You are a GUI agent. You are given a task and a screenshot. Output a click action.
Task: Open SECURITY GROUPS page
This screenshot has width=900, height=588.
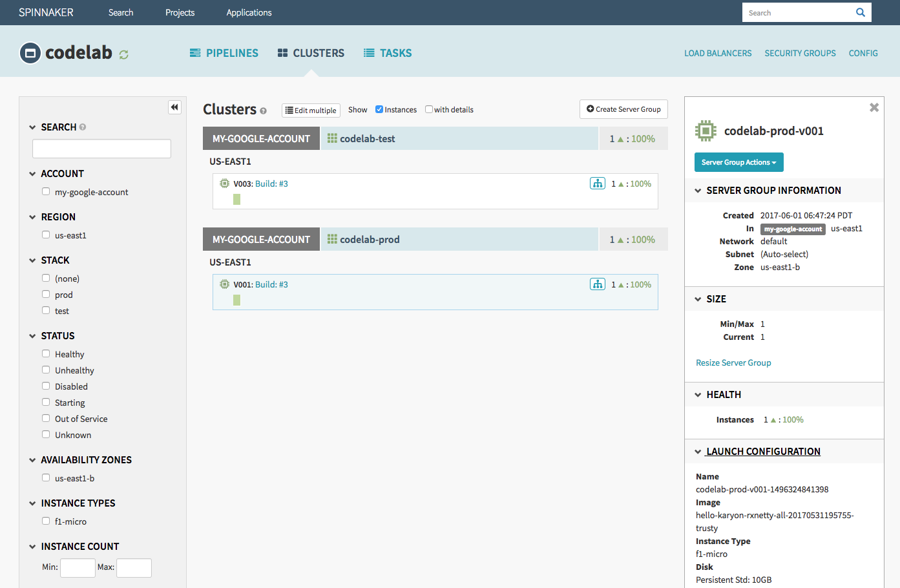(x=800, y=53)
